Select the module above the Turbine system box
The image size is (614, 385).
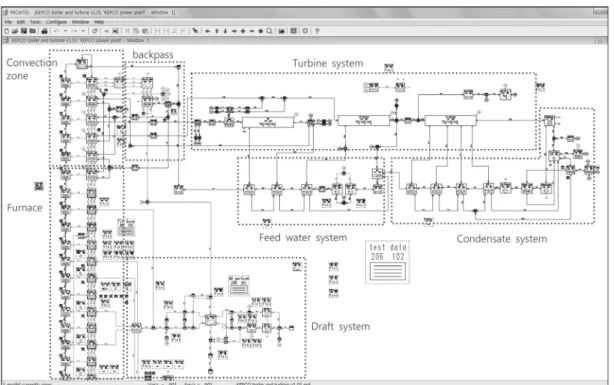(x=389, y=68)
